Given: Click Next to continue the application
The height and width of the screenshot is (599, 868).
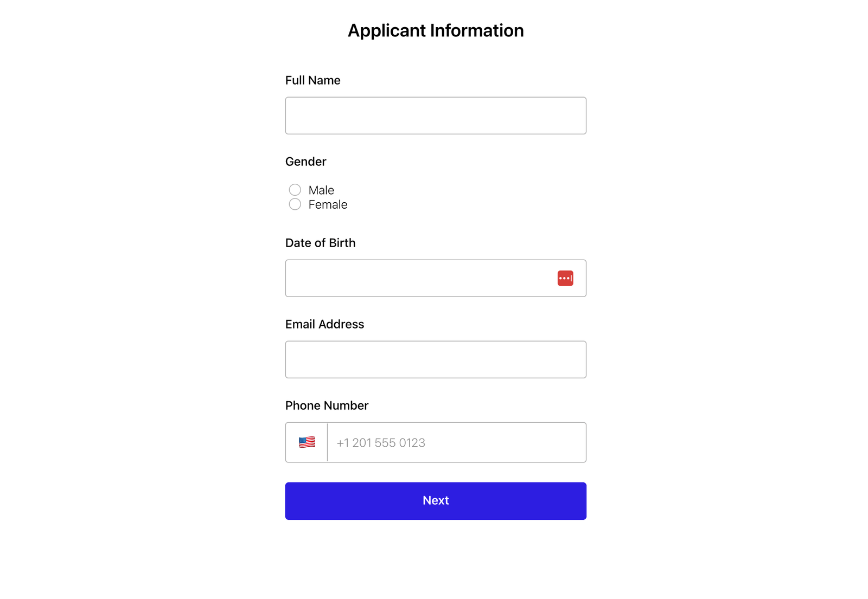Looking at the screenshot, I should click(435, 500).
